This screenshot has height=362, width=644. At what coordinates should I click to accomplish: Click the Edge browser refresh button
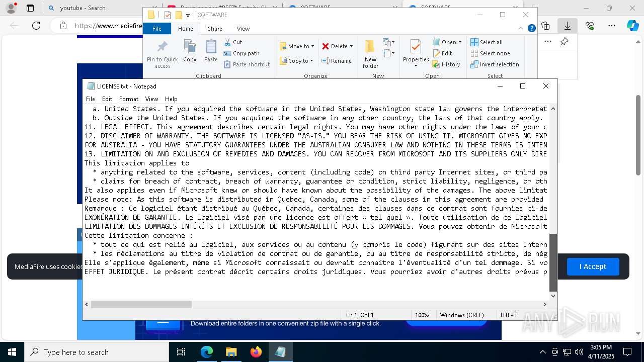(x=36, y=26)
